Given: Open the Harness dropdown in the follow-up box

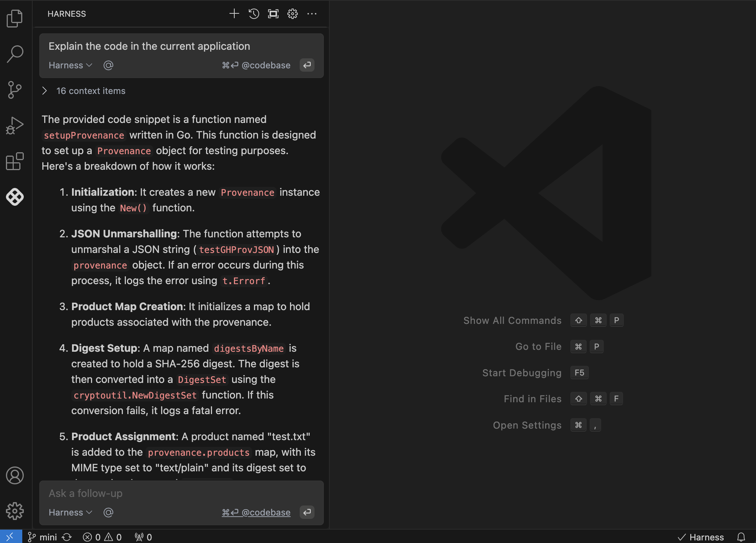Looking at the screenshot, I should [70, 512].
